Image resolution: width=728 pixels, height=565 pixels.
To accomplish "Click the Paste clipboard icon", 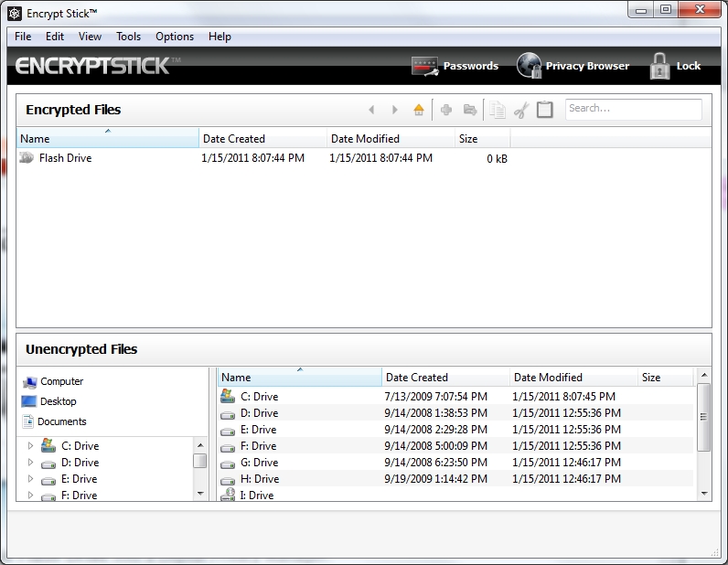I will pos(544,110).
